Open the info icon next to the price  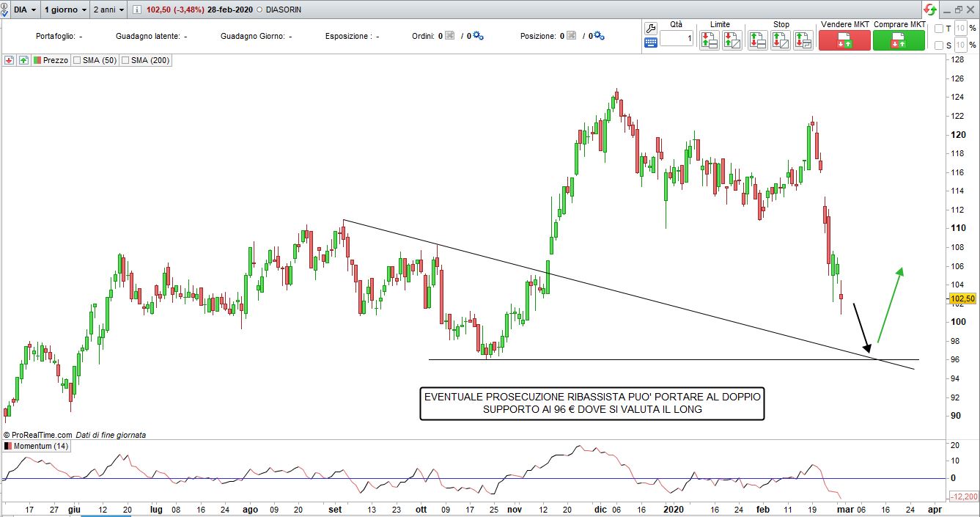click(x=138, y=10)
